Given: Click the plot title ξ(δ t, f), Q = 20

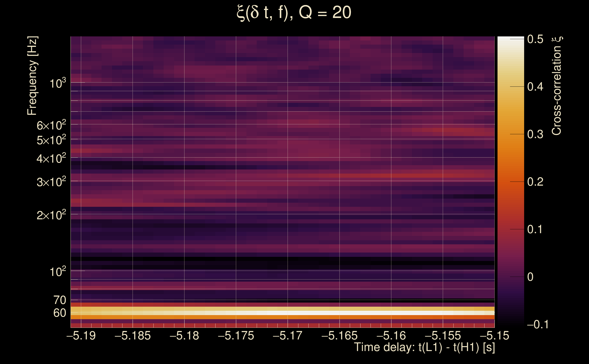Looking at the screenshot, I should click(294, 13).
